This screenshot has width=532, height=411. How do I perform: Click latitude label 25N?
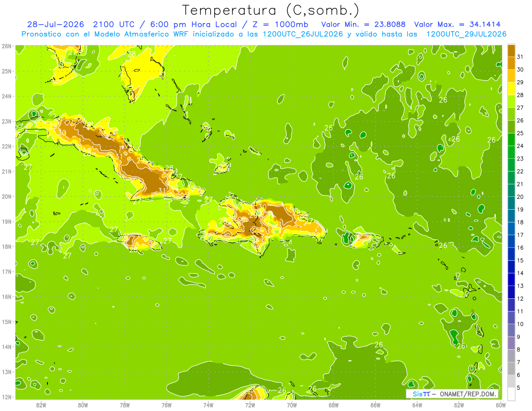coord(6,71)
